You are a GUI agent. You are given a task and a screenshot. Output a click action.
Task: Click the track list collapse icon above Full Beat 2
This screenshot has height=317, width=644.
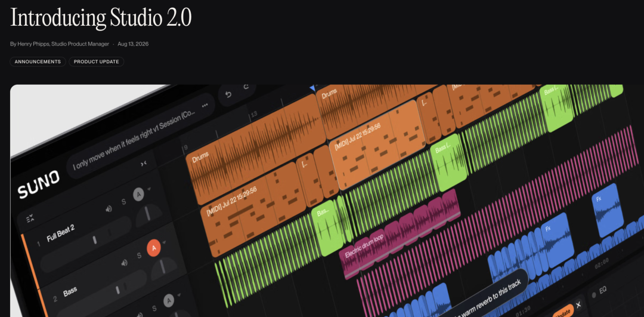[30, 218]
